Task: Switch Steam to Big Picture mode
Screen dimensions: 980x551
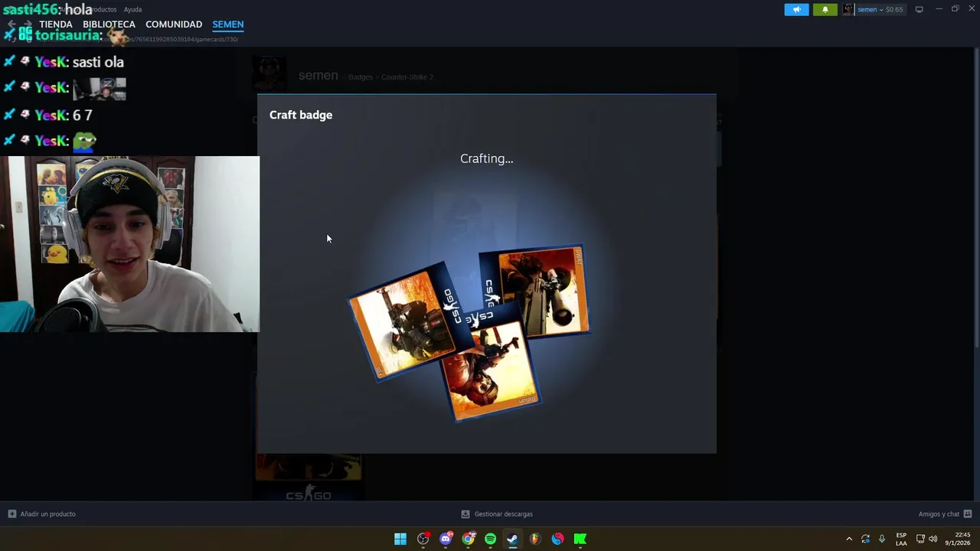Action: pos(919,9)
